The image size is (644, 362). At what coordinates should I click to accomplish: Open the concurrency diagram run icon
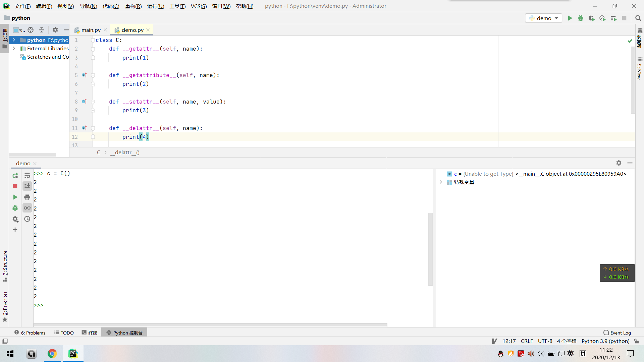click(x=613, y=18)
